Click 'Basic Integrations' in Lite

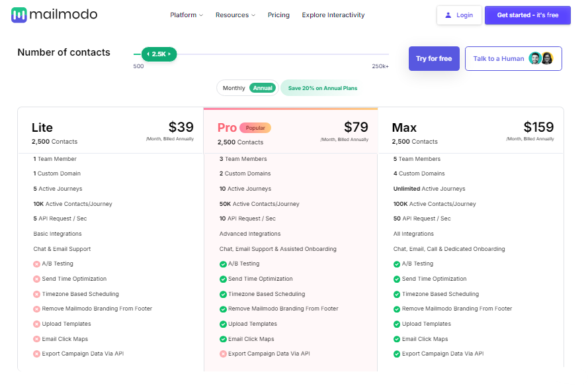pyautogui.click(x=58, y=234)
